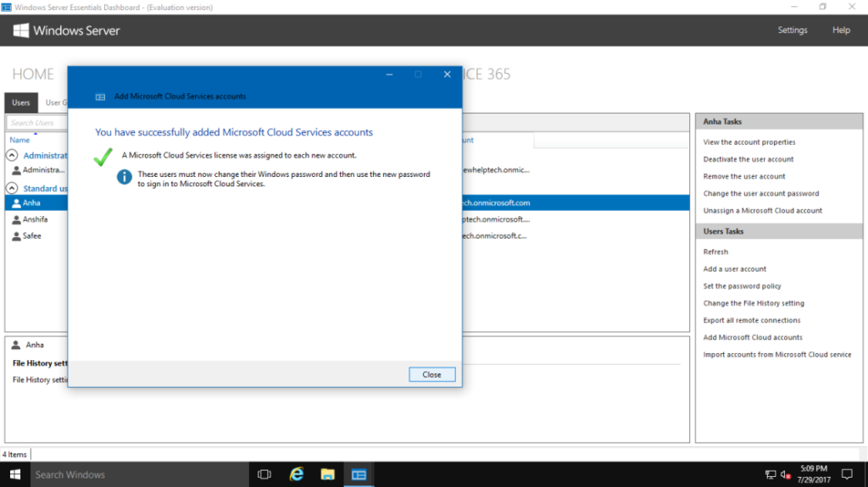The width and height of the screenshot is (868, 487).
Task: Click Export all remote connections
Action: tap(751, 320)
